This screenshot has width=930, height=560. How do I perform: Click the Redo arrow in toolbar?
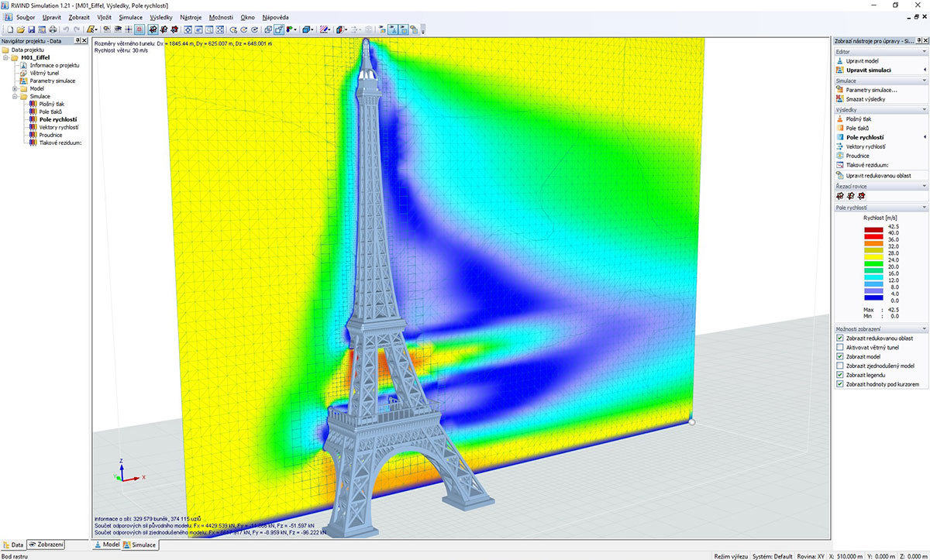(77, 29)
